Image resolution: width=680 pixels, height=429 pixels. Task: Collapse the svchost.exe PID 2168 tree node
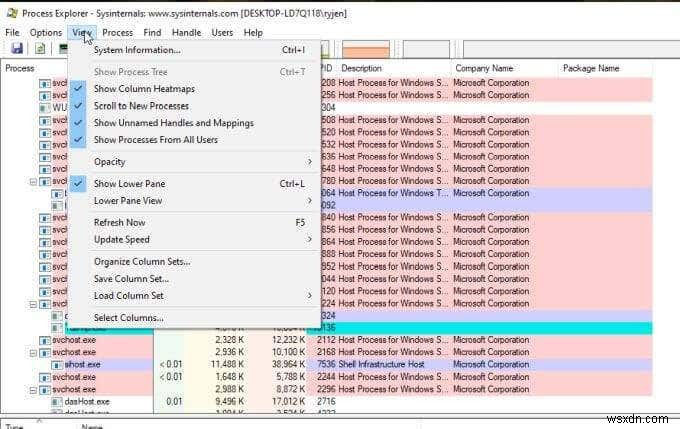[33, 353]
